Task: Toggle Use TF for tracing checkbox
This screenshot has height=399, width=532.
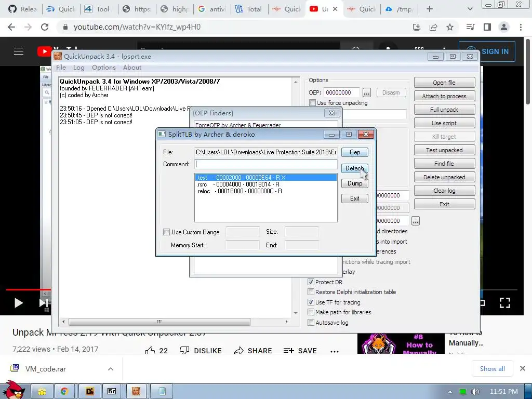Action: click(311, 302)
